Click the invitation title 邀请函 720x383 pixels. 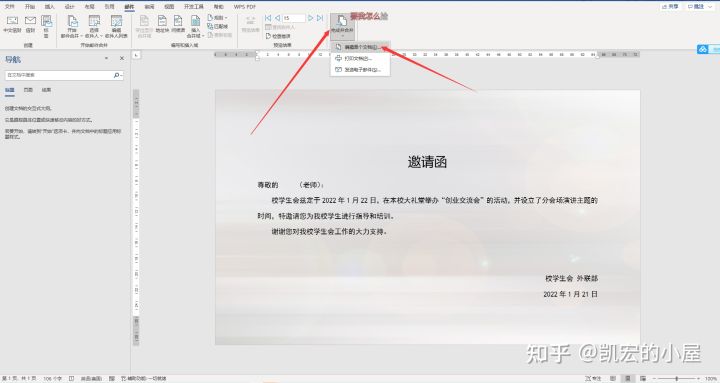point(427,162)
